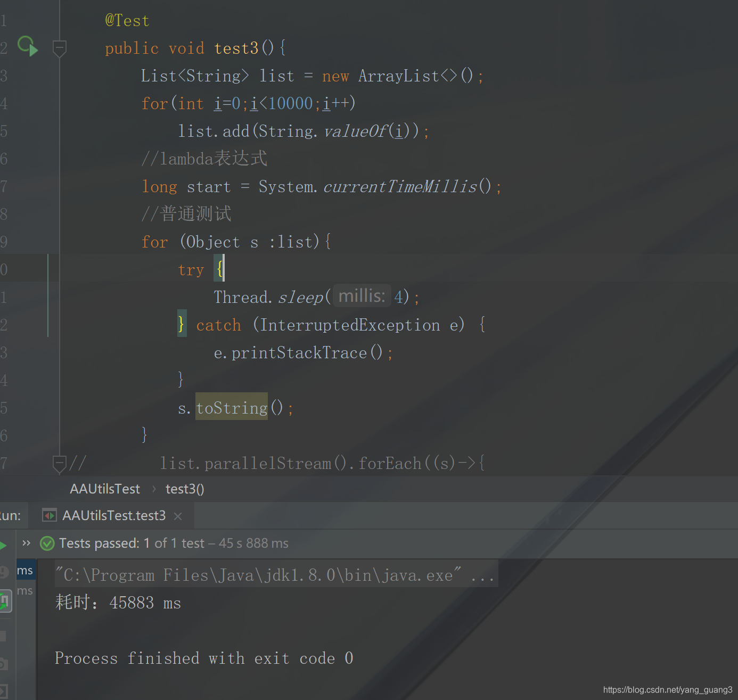Click Thread.sleep call
This screenshot has height=700, width=738.
coord(268,297)
